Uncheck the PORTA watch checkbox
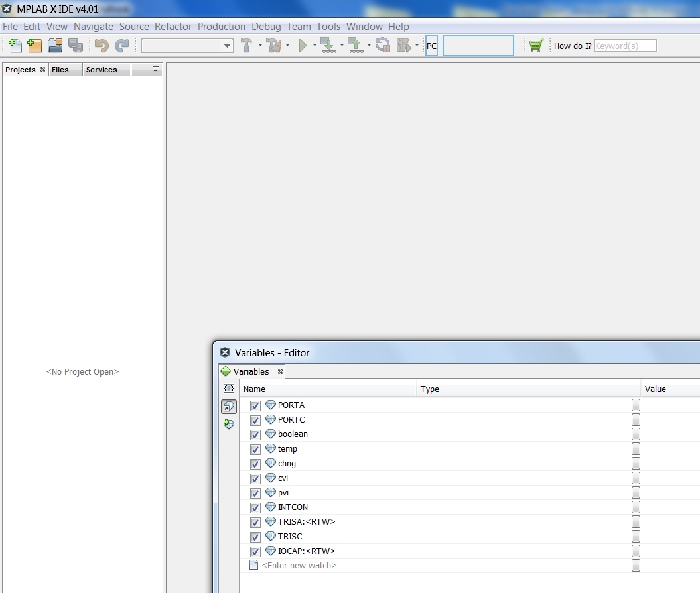Image resolution: width=700 pixels, height=593 pixels. coord(255,405)
